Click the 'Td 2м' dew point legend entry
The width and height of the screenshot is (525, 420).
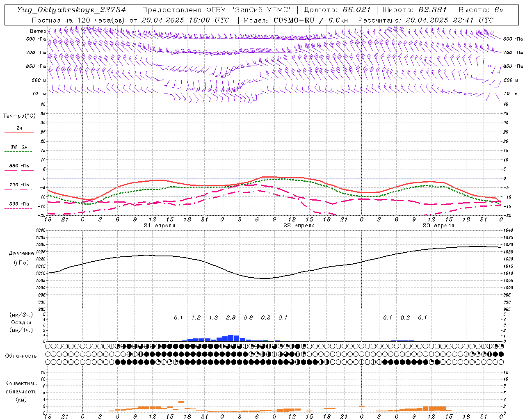[19, 147]
